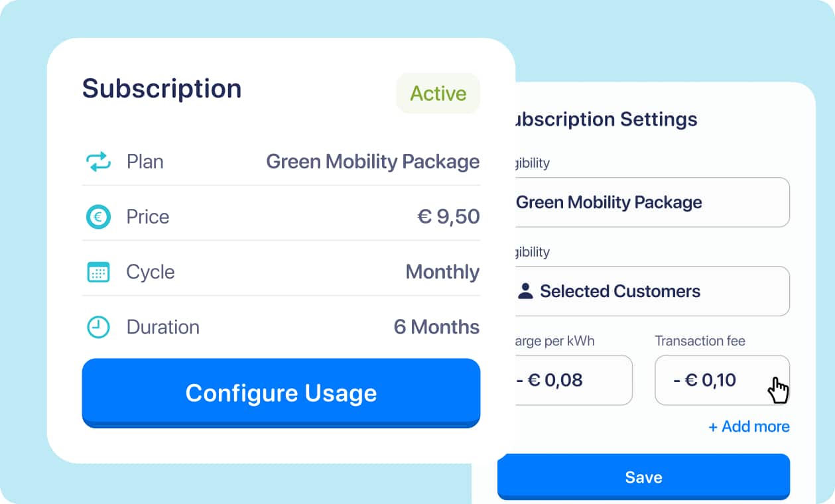Go to the Subscription card view
This screenshot has height=504, width=835.
(161, 88)
